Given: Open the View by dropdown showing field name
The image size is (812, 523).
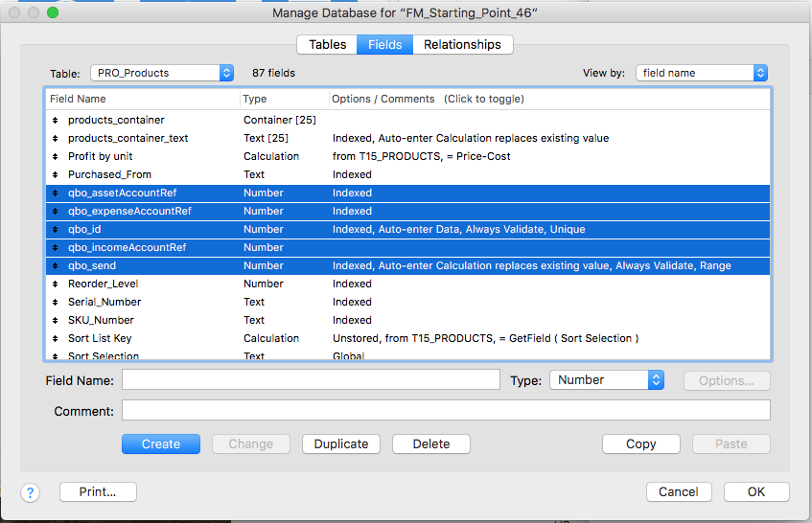Looking at the screenshot, I should pyautogui.click(x=702, y=73).
